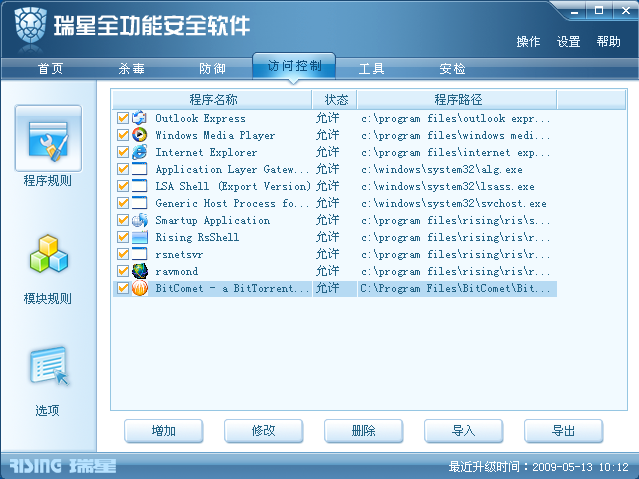Image resolution: width=639 pixels, height=479 pixels.
Task: Select the Rising RsShell row name
Action: (x=197, y=237)
